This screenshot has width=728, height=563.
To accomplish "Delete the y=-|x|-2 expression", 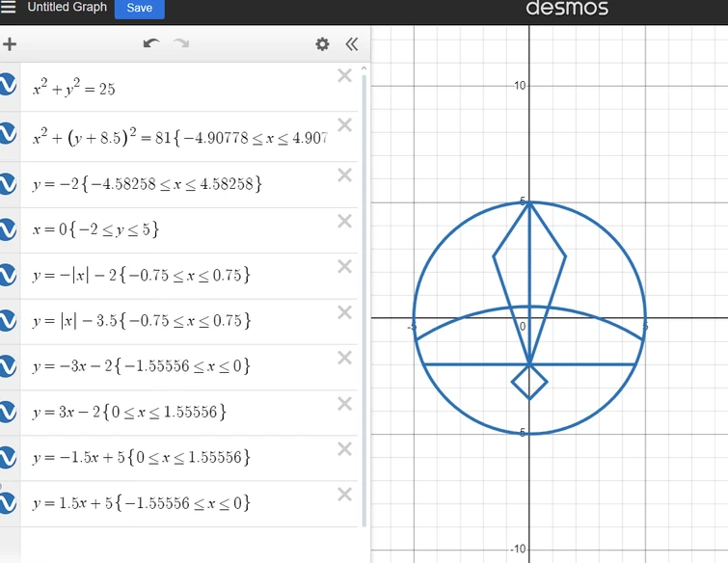I will point(344,266).
